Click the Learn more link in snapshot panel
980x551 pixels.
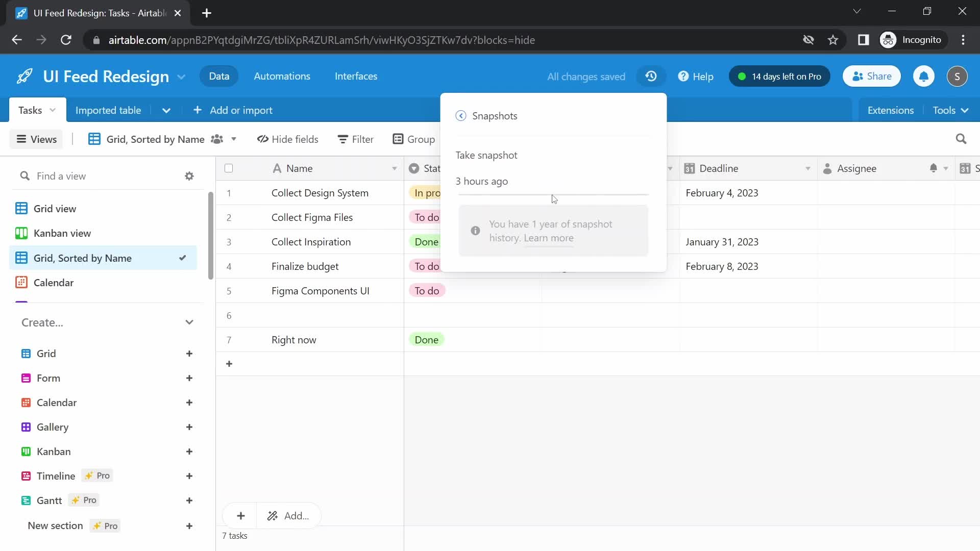[x=549, y=237]
